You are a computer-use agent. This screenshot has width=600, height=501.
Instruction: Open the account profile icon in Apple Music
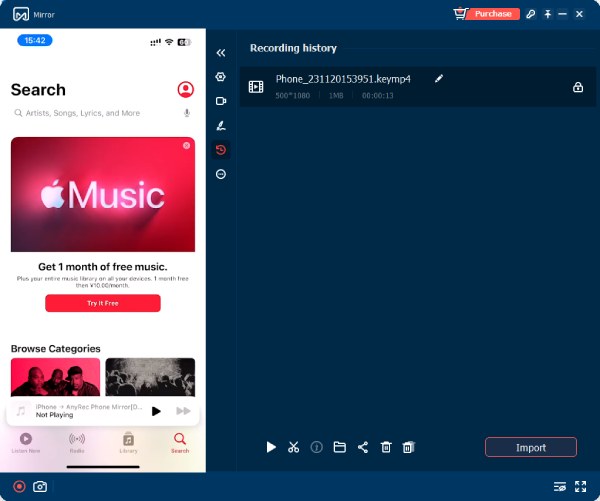tap(186, 90)
